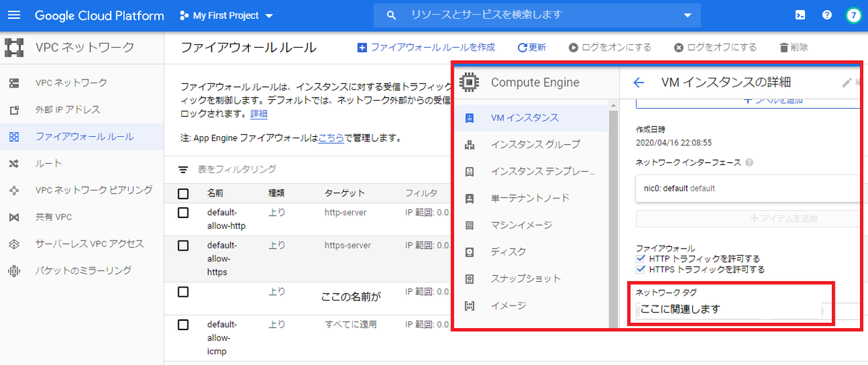Click the 更新 refresh button

point(532,47)
